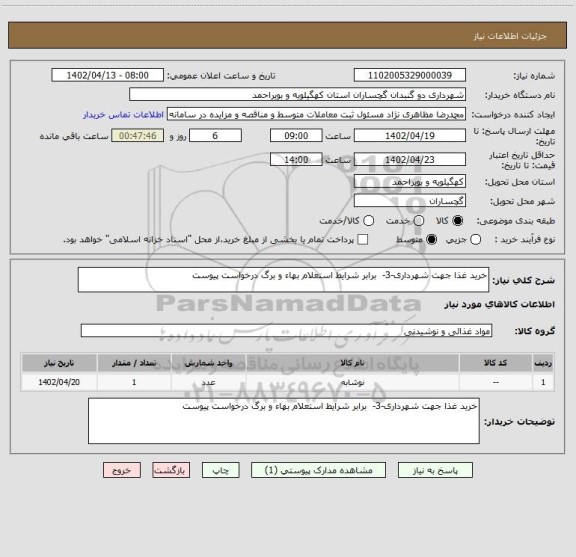Click the بازگشت back button

tap(171, 470)
